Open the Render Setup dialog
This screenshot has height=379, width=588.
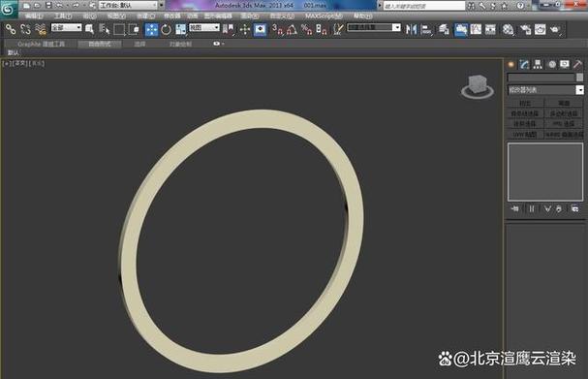pos(525,29)
